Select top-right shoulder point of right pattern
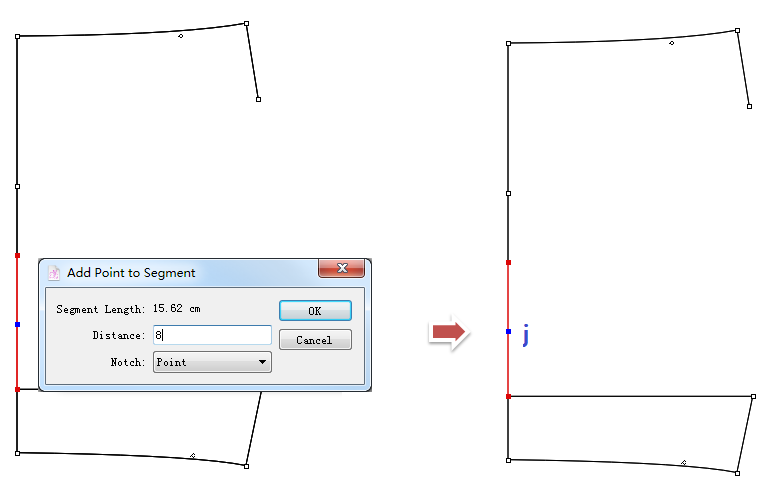 click(x=737, y=30)
